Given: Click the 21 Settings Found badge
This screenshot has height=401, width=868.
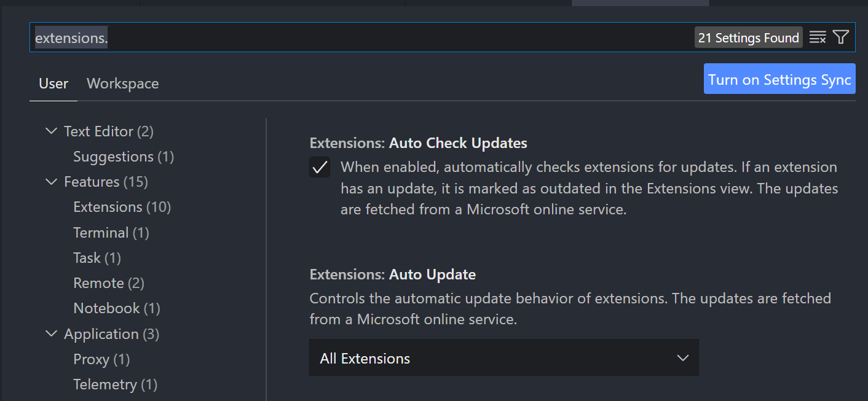Looking at the screenshot, I should point(748,37).
